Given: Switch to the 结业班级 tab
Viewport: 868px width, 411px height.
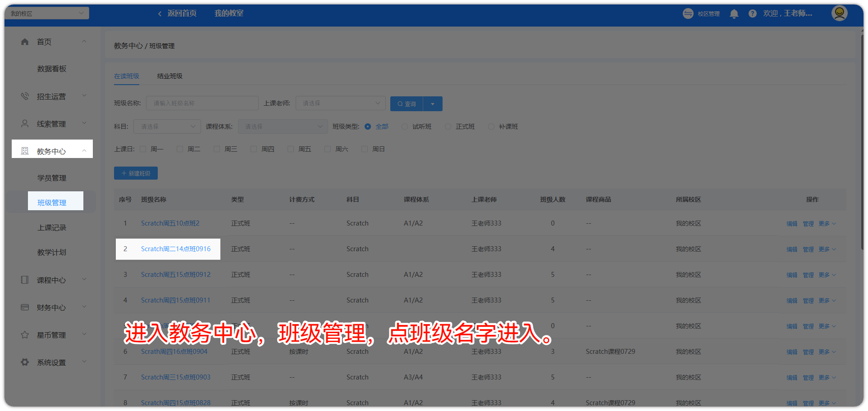Looking at the screenshot, I should (170, 76).
